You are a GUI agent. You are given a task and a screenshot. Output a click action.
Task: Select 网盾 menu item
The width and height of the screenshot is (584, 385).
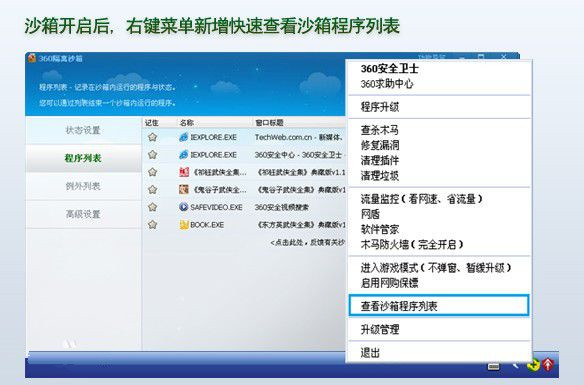(x=370, y=214)
